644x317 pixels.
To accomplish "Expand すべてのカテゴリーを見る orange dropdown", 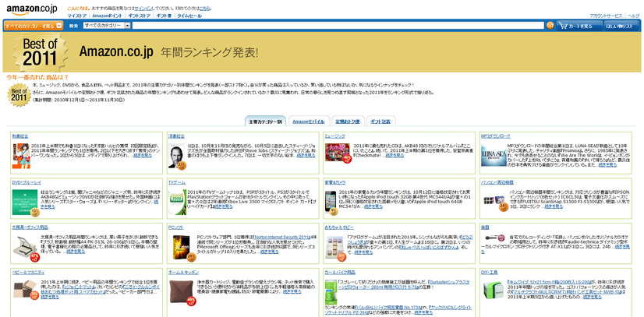I will pyautogui.click(x=34, y=26).
